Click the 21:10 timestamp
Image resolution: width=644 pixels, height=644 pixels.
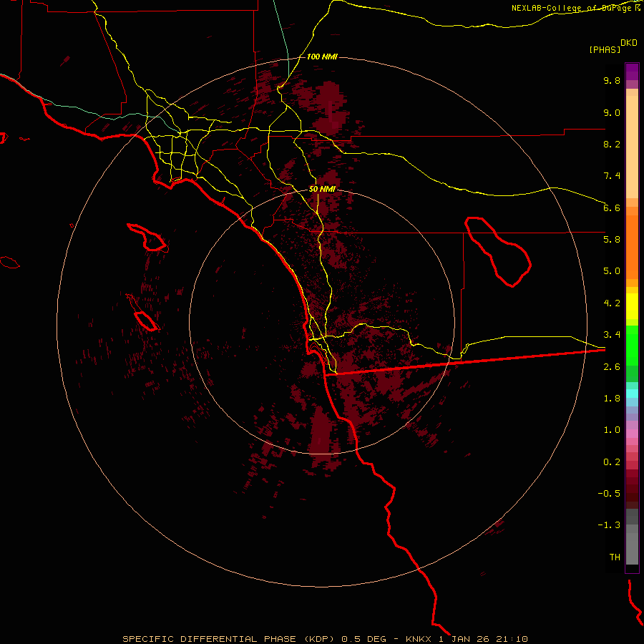coord(512,639)
